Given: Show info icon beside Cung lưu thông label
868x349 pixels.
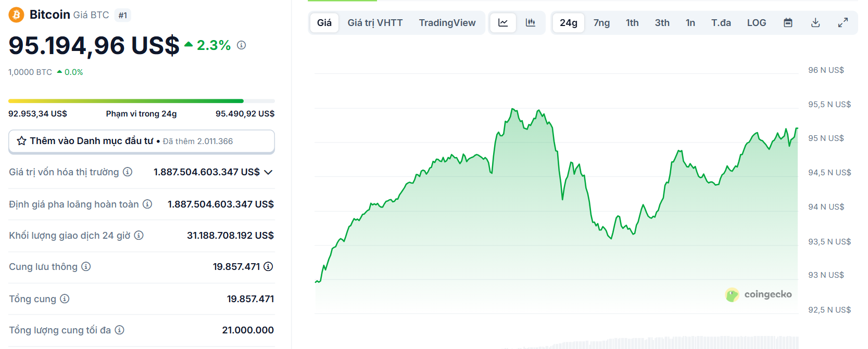Looking at the screenshot, I should [x=86, y=266].
